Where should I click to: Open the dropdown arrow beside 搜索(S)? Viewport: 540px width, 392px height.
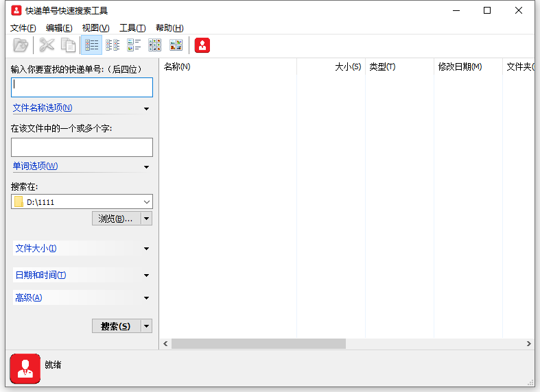tap(147, 326)
